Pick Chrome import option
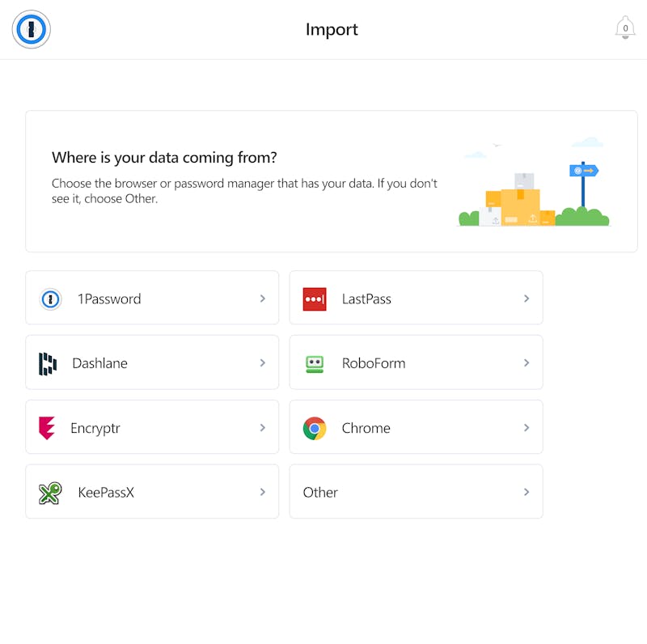The width and height of the screenshot is (647, 644). point(416,427)
